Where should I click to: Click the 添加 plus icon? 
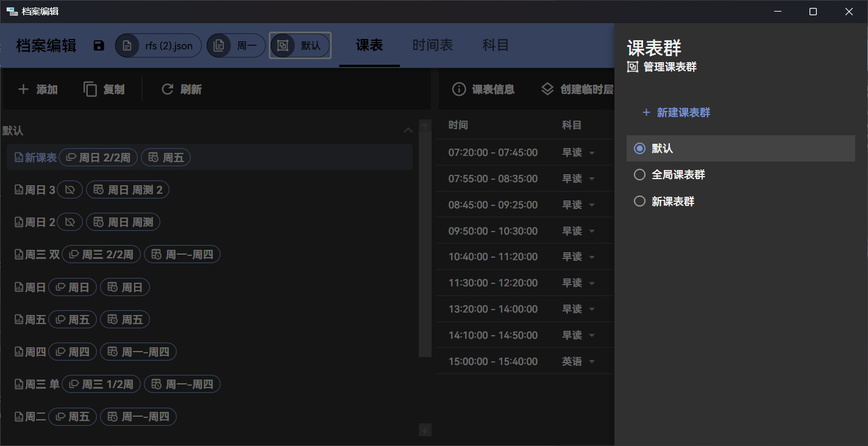tap(23, 90)
